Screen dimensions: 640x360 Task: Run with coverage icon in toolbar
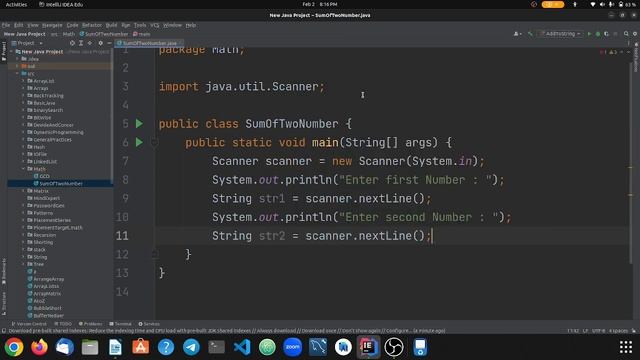click(607, 34)
